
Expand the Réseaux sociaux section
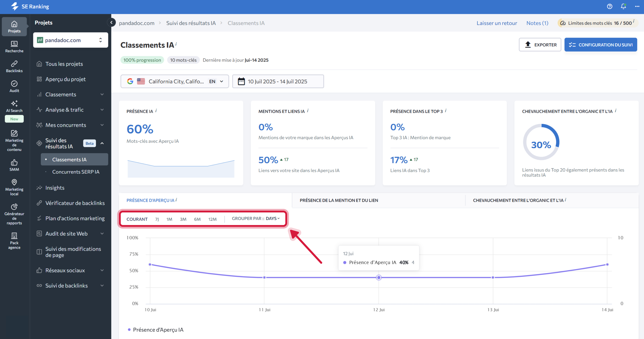click(102, 270)
